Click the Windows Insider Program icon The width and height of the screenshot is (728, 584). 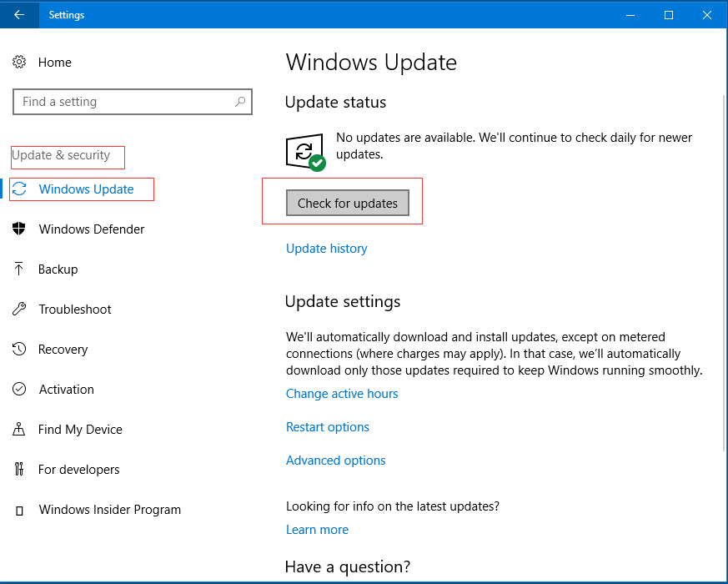pos(19,511)
